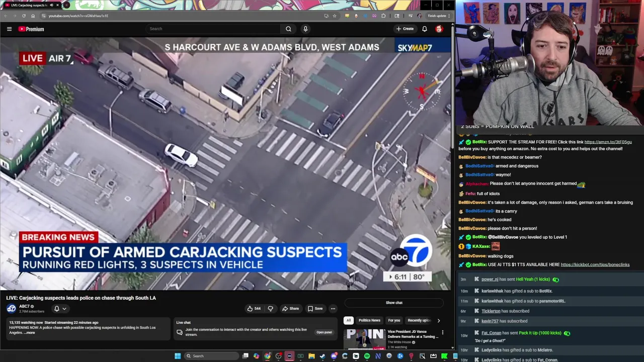Click Open panel for live chat

324,332
